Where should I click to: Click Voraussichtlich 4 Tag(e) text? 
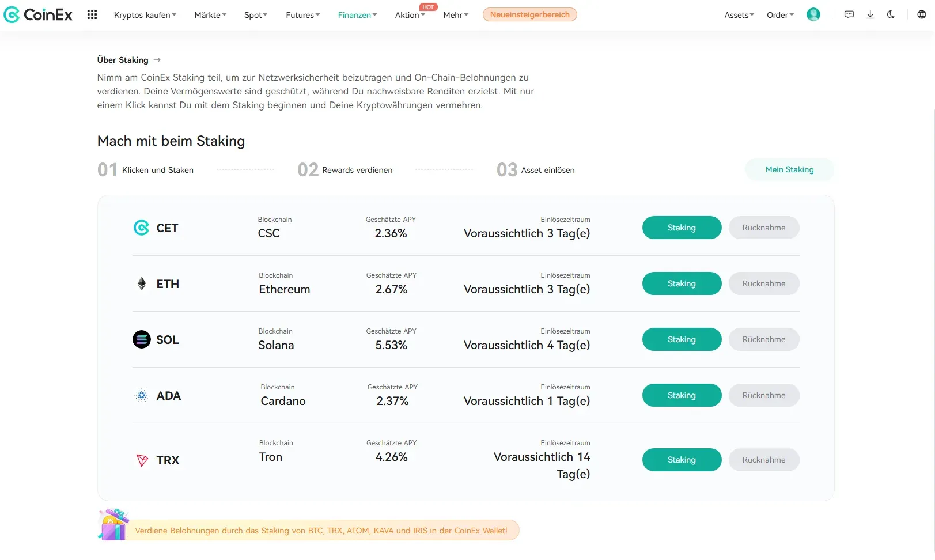527,345
